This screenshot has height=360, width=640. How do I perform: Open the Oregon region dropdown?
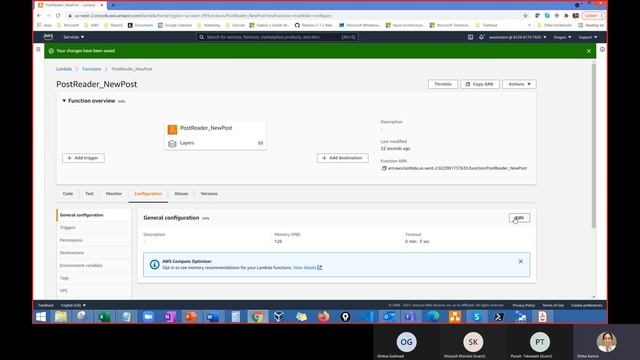(x=562, y=37)
